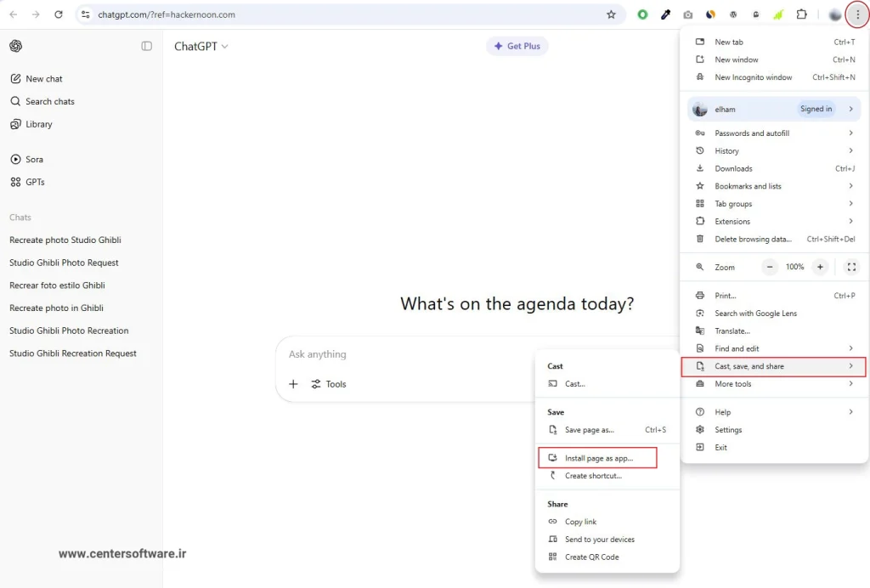Go back with the browser back arrow

(14, 14)
